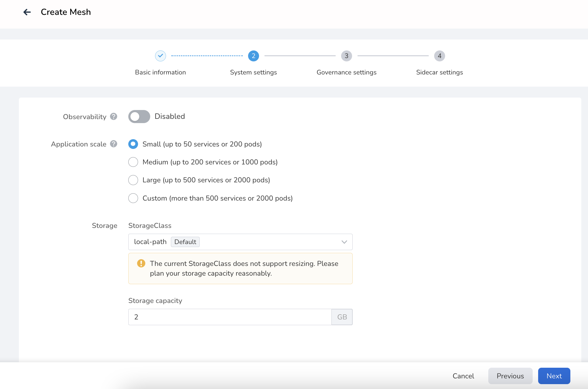Image resolution: width=588 pixels, height=389 pixels.
Task: Click 'Small (up to 50 services or 200 pods)' text
Action: (x=202, y=144)
